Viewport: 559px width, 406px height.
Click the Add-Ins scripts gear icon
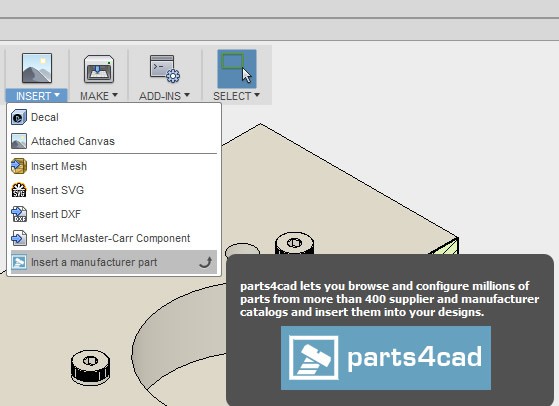coord(165,69)
